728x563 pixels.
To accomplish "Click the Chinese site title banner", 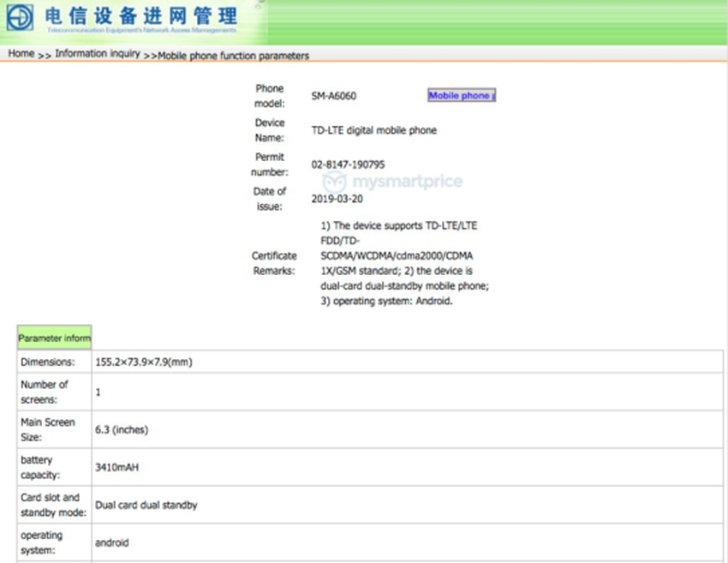I will (x=140, y=15).
